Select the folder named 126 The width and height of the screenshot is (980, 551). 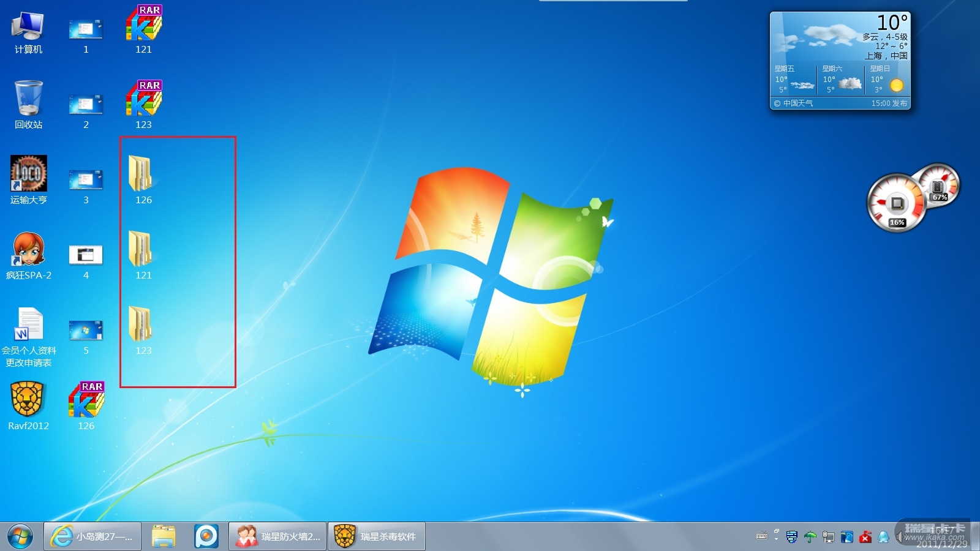pos(143,180)
